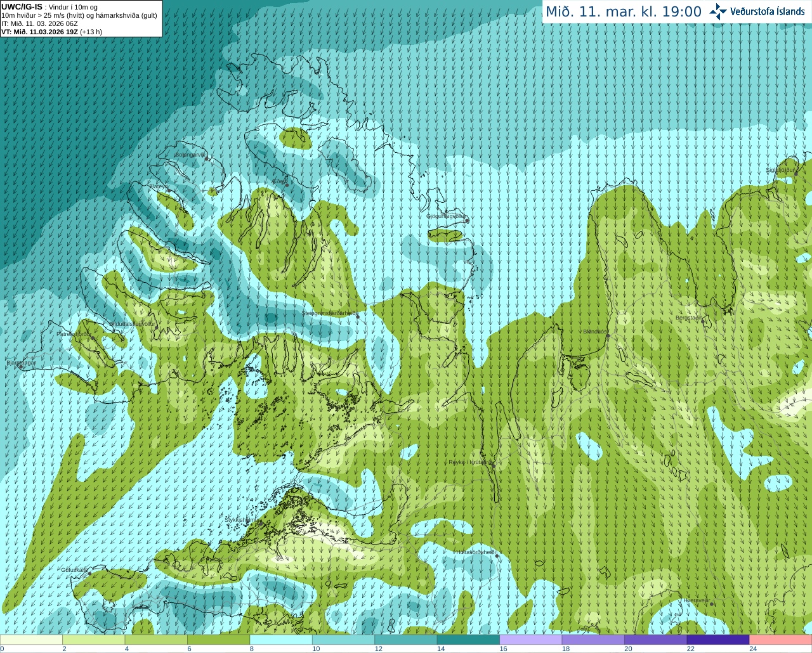Click the Holtavörðuheiði station label

(476, 552)
